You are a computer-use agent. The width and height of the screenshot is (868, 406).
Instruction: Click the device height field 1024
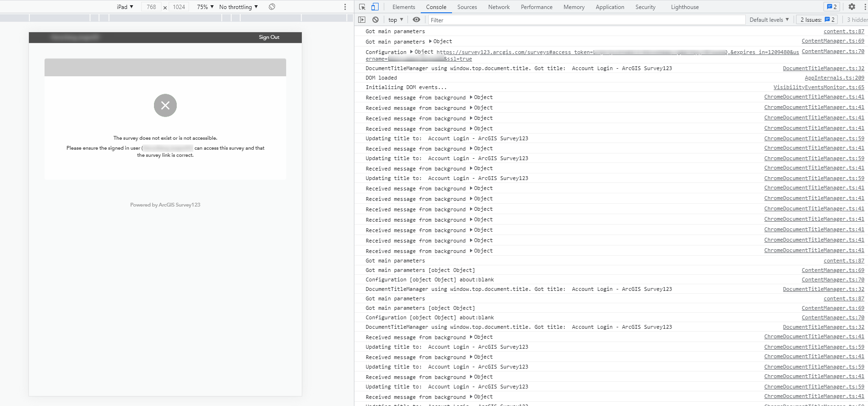(x=179, y=7)
